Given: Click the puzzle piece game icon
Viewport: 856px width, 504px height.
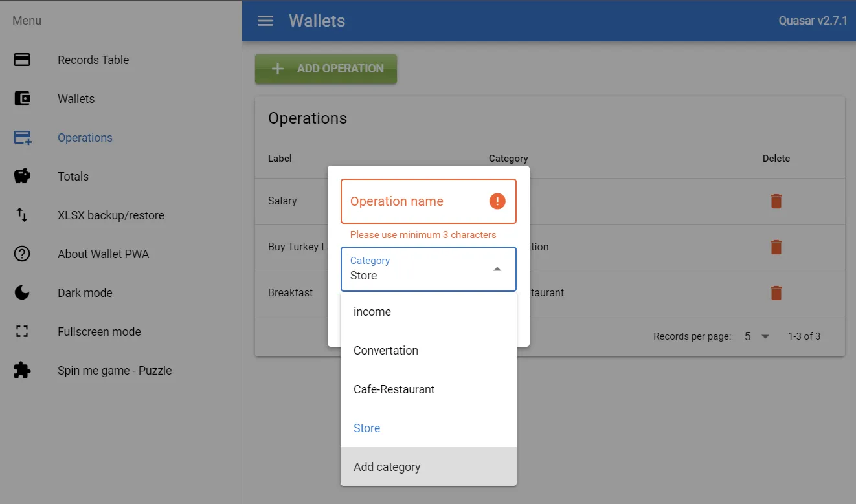Looking at the screenshot, I should (x=22, y=371).
